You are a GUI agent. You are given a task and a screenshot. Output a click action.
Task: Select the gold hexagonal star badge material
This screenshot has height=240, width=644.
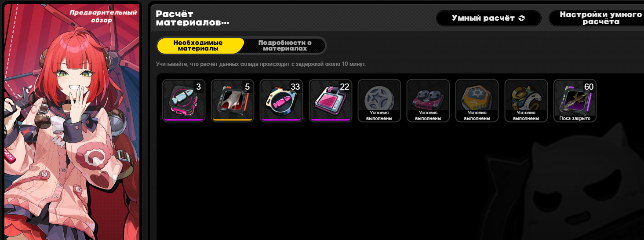[x=477, y=101]
